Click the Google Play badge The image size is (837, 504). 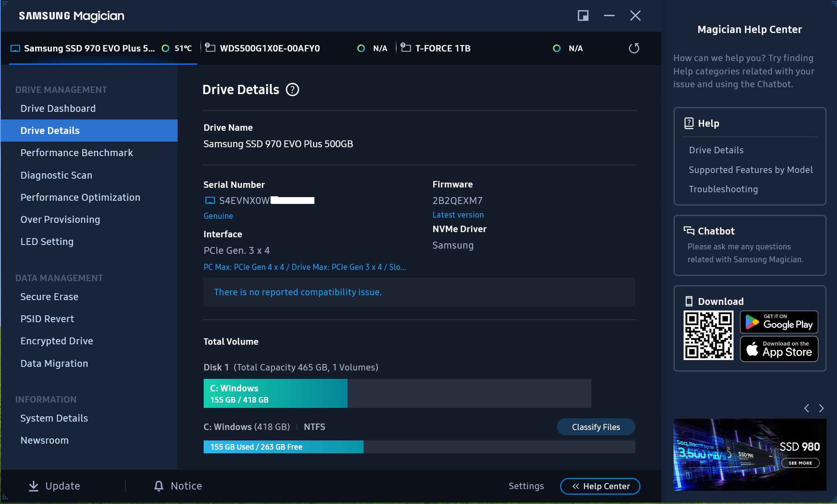(779, 322)
